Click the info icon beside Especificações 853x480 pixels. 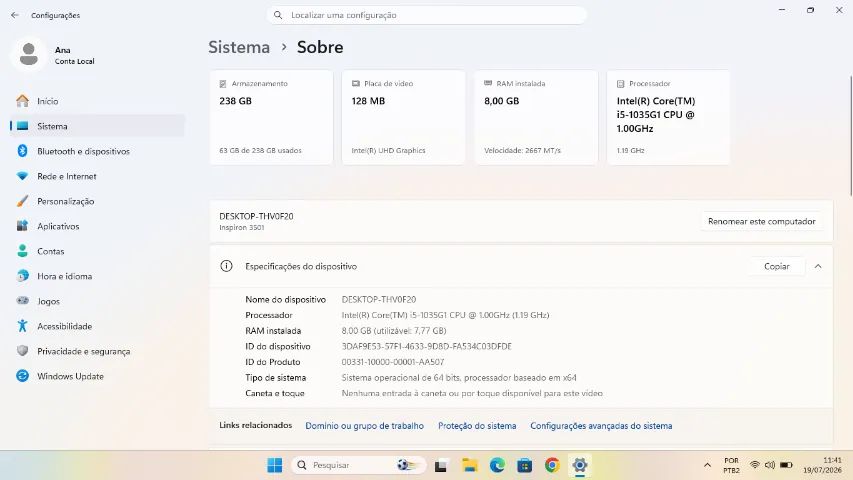point(226,266)
